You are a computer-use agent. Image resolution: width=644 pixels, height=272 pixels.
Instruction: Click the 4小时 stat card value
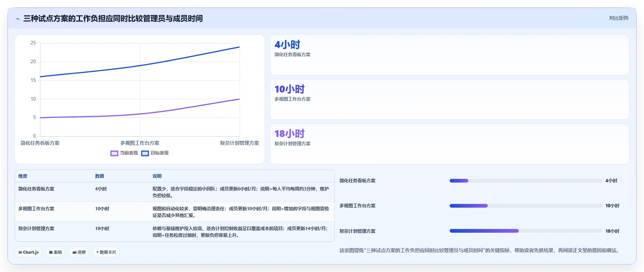(287, 45)
